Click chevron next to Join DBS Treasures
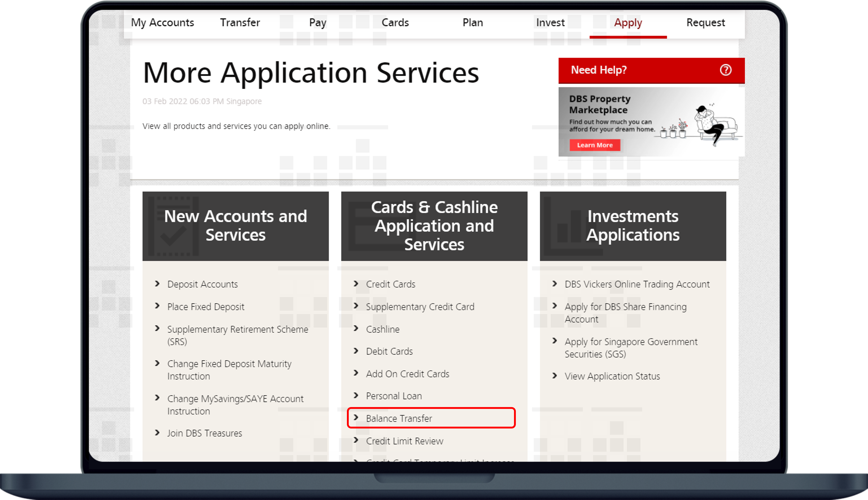 pos(157,433)
